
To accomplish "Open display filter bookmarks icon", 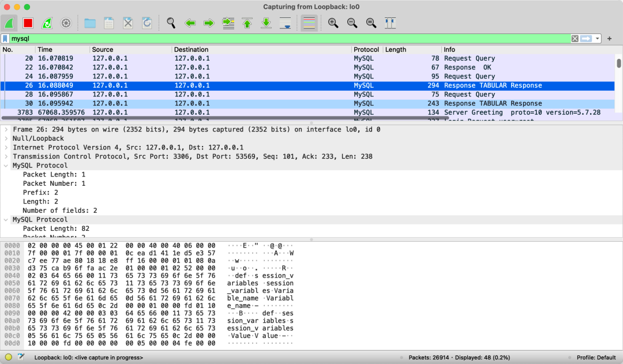I will pos(5,39).
